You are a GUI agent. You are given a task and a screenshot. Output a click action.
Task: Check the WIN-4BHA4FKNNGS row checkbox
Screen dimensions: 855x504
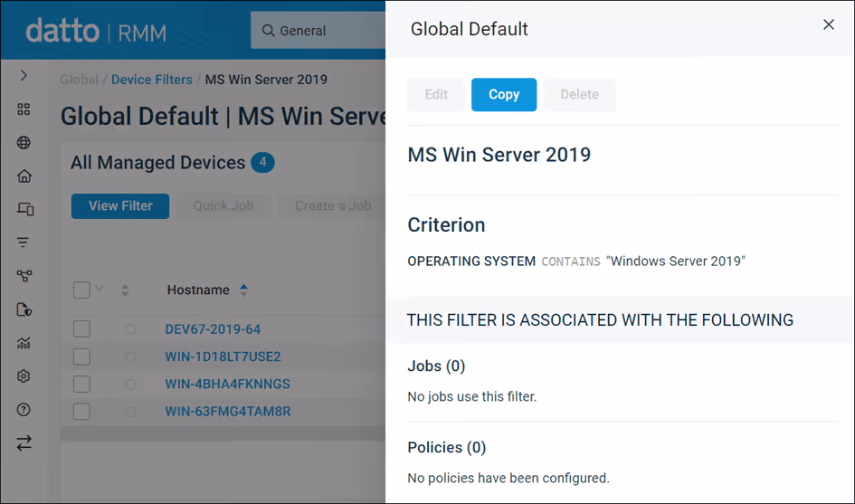pyautogui.click(x=81, y=384)
